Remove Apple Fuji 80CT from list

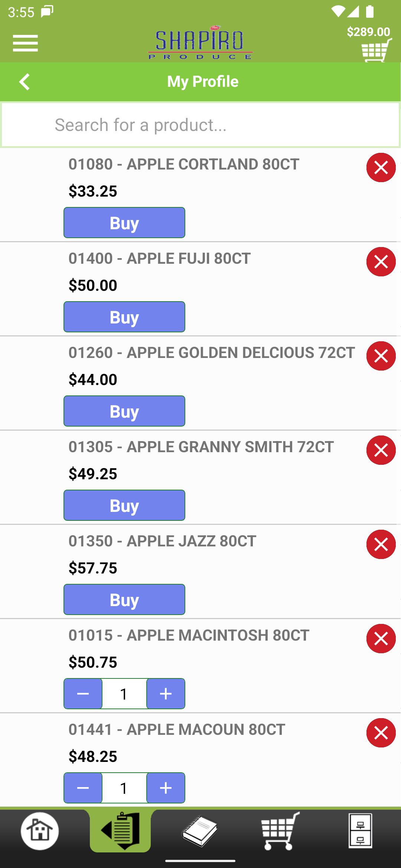point(381,262)
